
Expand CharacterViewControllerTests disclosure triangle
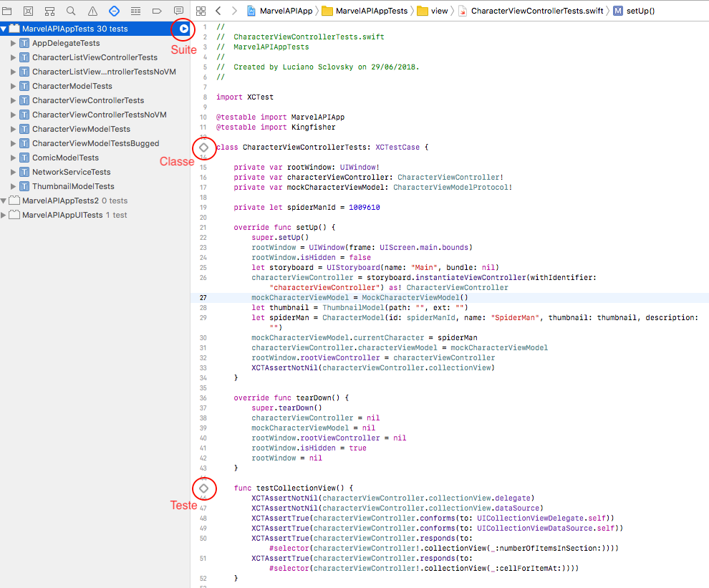(x=13, y=100)
